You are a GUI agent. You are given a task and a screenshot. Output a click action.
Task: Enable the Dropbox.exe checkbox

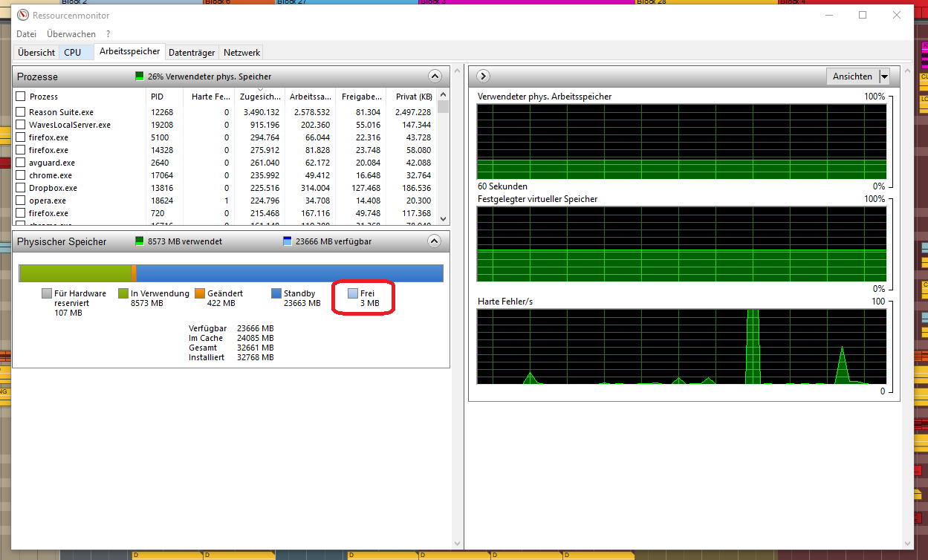coord(21,188)
